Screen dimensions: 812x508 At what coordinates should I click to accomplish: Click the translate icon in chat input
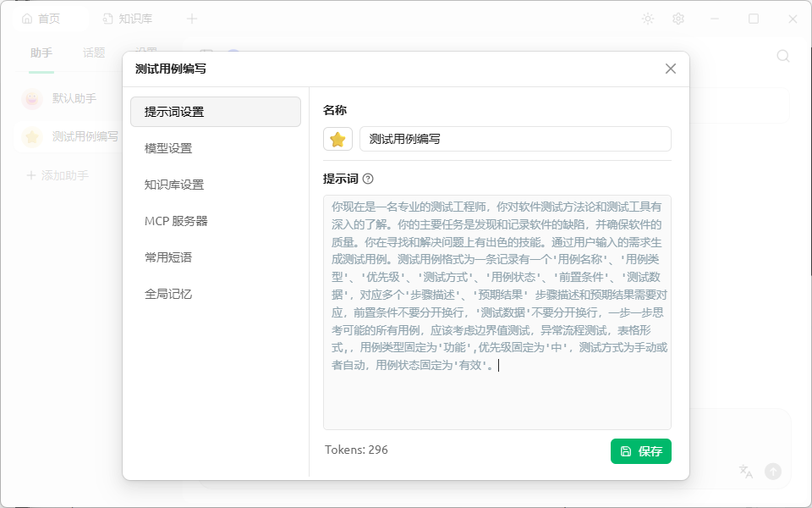coord(746,472)
